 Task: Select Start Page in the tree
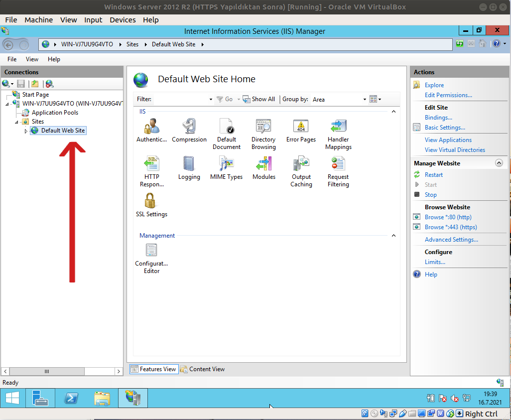coord(35,95)
